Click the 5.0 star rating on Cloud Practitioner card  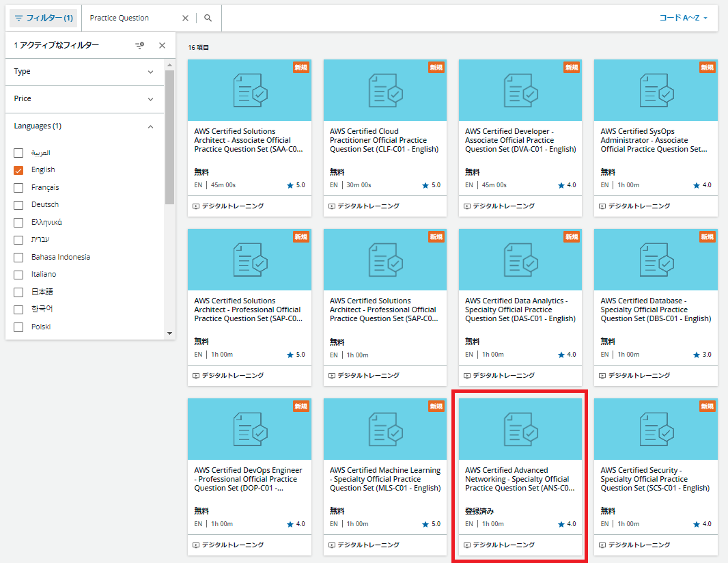click(x=432, y=185)
